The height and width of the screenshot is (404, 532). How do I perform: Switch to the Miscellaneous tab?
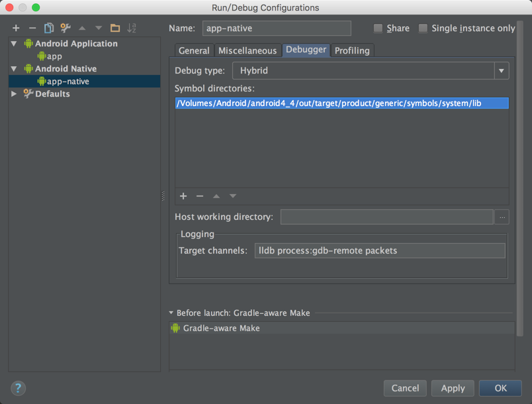[247, 50]
